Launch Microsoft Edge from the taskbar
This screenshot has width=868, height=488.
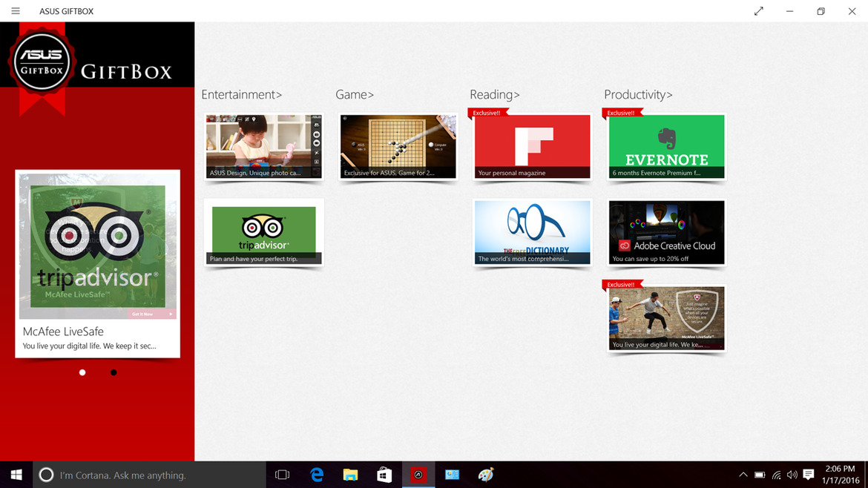click(317, 475)
